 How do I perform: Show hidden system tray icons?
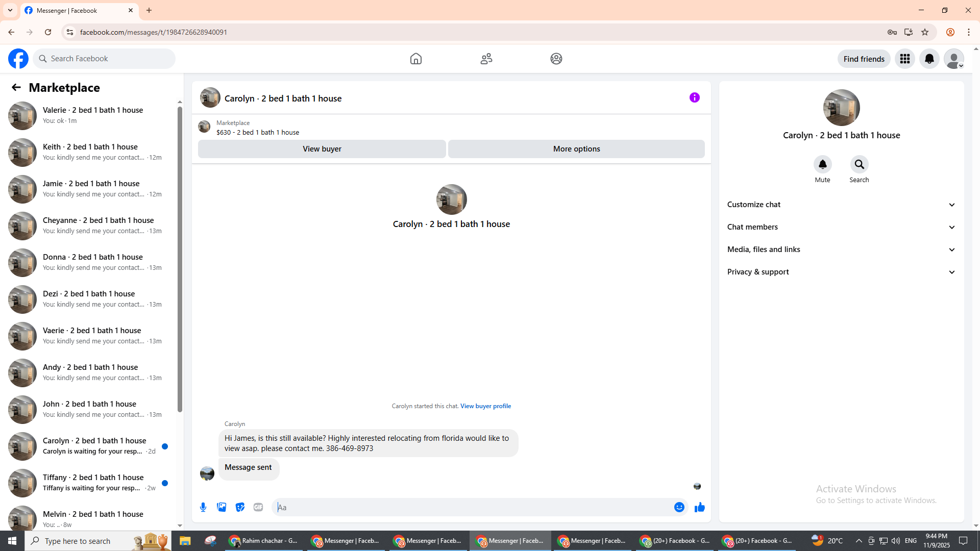[859, 541]
